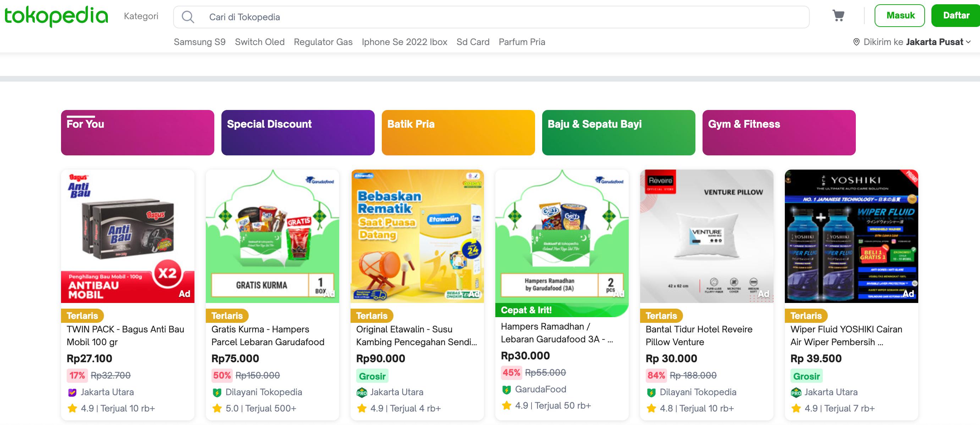Click the official store badge beside GarudaFood
This screenshot has height=425, width=980.
tap(506, 389)
